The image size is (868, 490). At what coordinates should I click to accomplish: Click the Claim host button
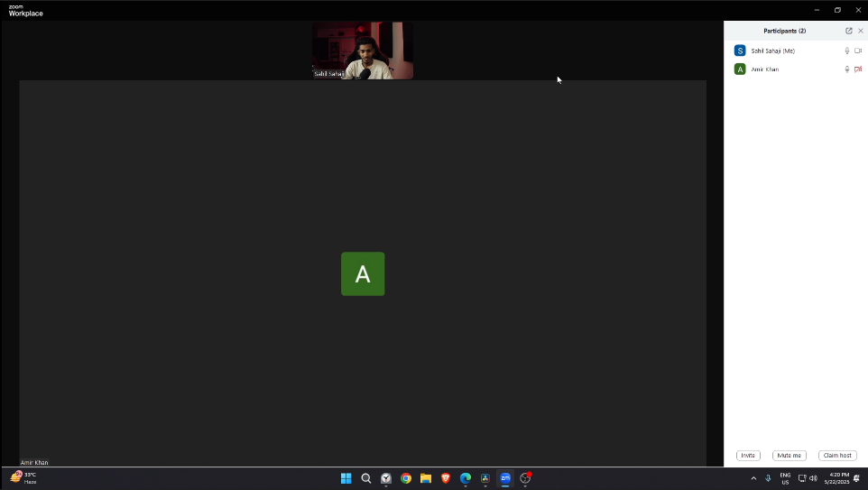coord(837,456)
